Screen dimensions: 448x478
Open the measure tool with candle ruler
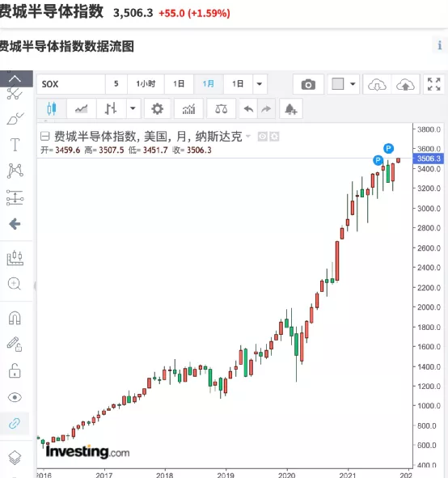click(x=15, y=258)
